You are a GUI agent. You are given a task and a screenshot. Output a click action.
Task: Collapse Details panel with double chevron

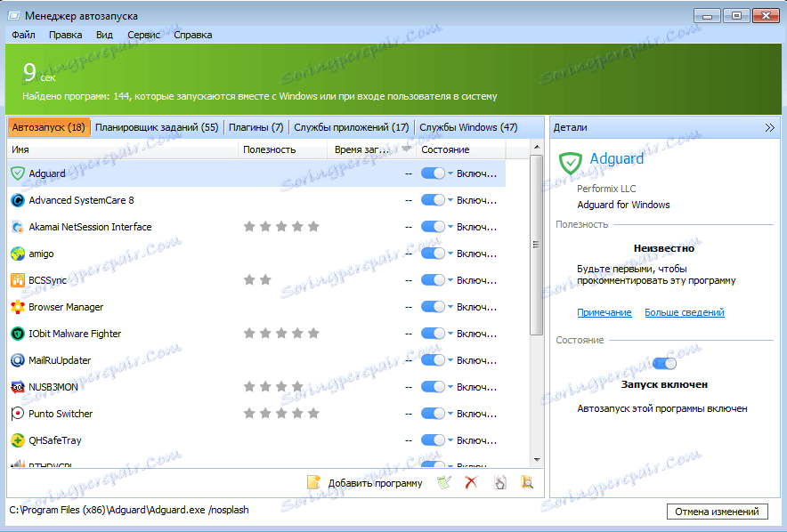tap(769, 128)
